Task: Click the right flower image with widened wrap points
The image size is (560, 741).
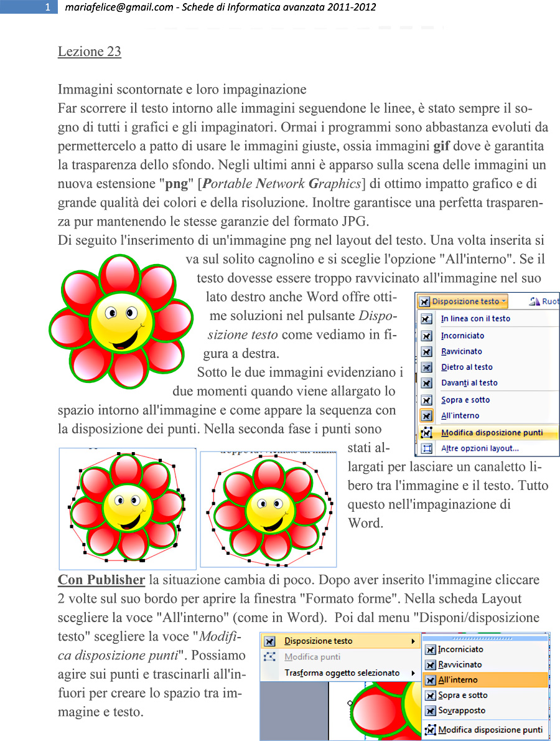Action: pos(269,509)
